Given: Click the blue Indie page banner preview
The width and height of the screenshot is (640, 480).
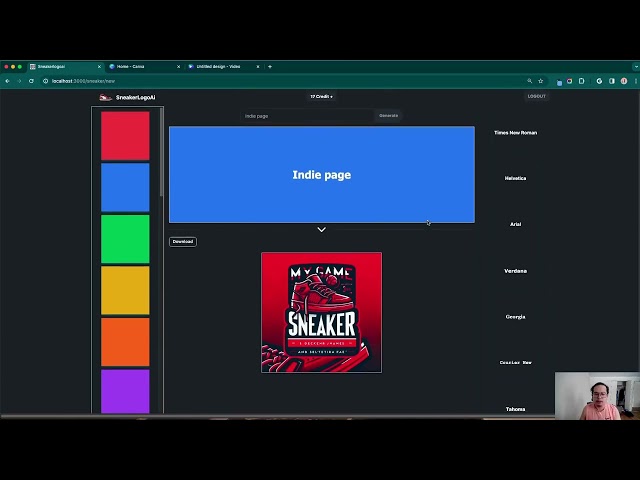Looking at the screenshot, I should (322, 175).
